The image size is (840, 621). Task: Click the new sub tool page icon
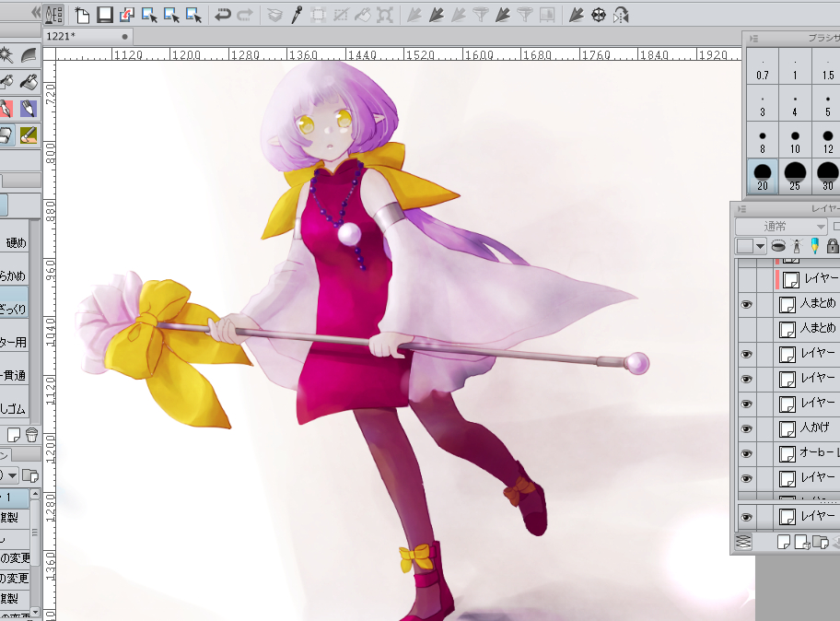(x=14, y=435)
